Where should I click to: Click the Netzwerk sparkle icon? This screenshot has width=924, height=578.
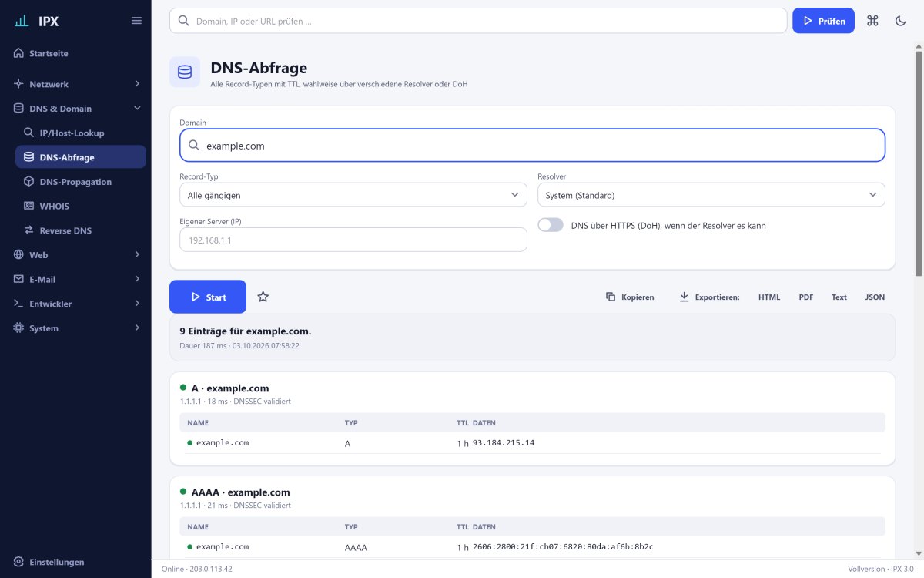point(19,83)
